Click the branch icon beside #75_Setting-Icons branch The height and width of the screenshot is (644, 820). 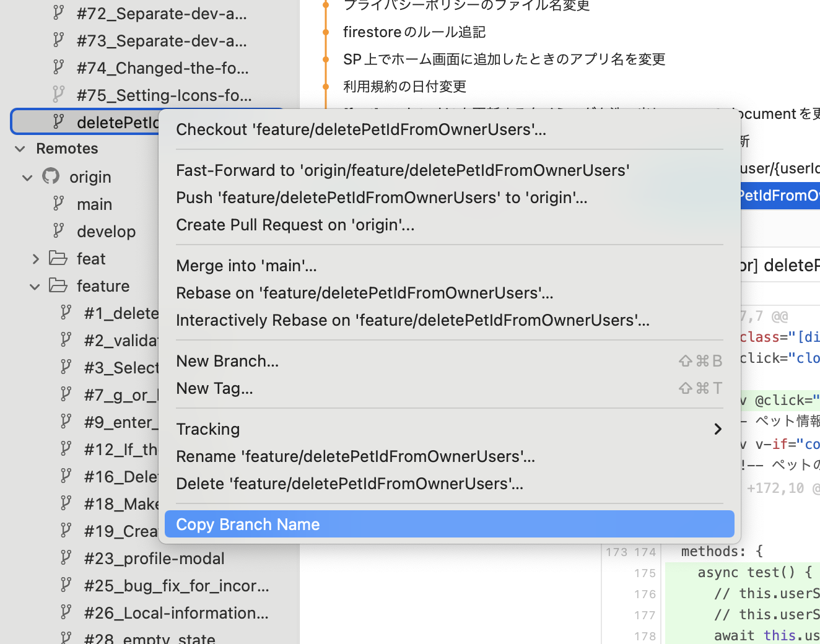pos(58,95)
